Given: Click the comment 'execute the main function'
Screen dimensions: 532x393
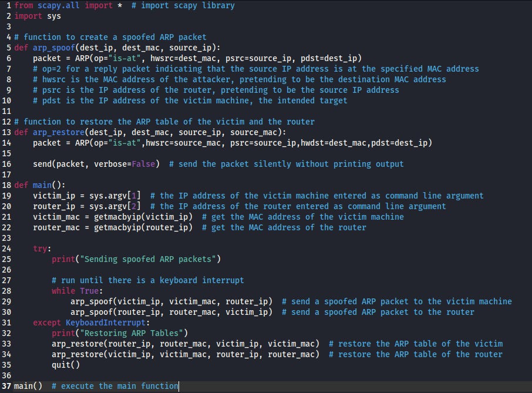Looking at the screenshot, I should click(115, 386).
